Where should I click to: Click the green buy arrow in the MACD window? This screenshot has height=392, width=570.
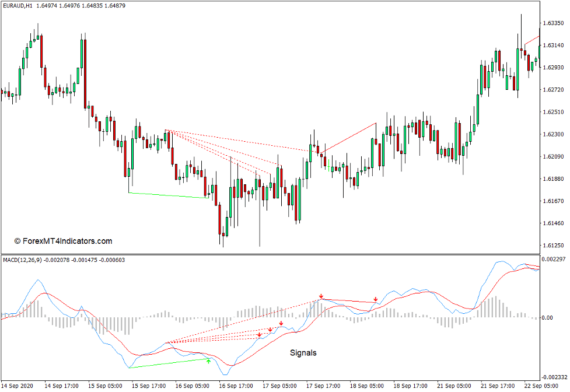[x=208, y=361]
